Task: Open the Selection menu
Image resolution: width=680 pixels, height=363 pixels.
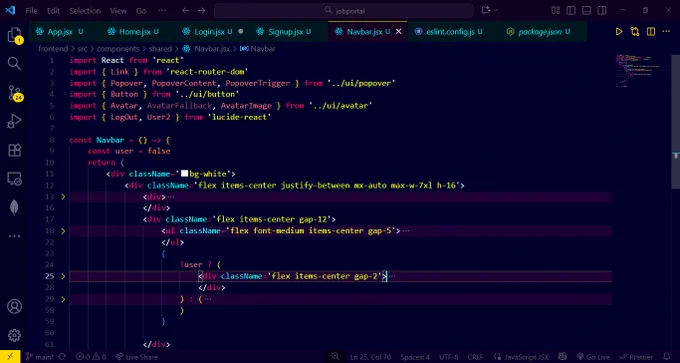Action: click(85, 11)
